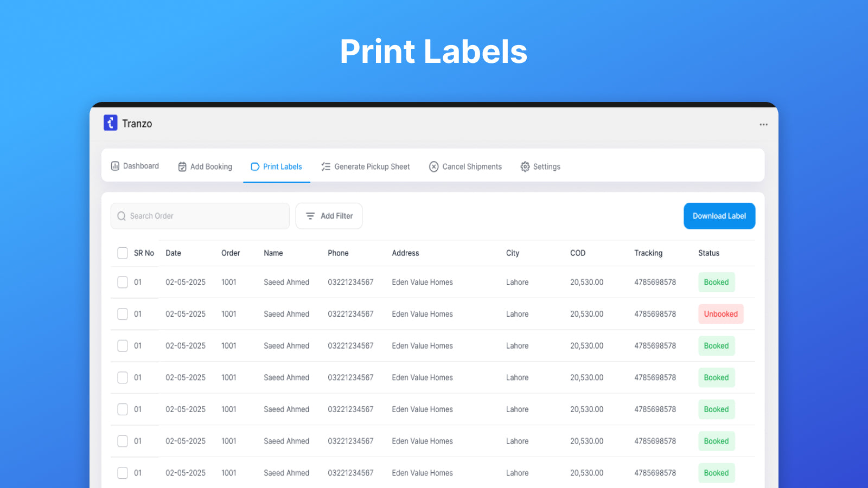Click the Download Label button
The height and width of the screenshot is (488, 868).
[x=719, y=216]
